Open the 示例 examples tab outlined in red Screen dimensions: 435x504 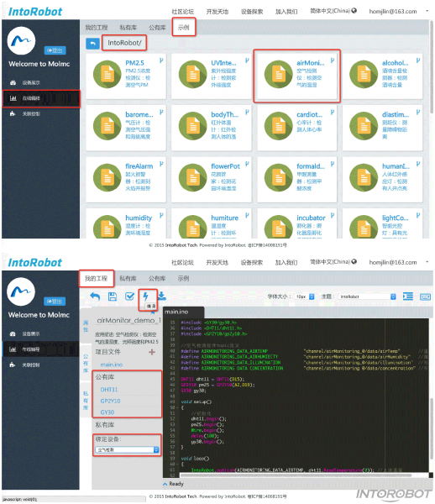183,28
